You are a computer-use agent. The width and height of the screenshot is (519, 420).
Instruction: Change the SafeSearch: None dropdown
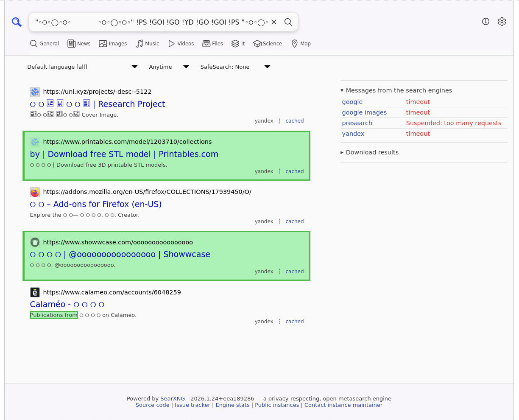(235, 67)
